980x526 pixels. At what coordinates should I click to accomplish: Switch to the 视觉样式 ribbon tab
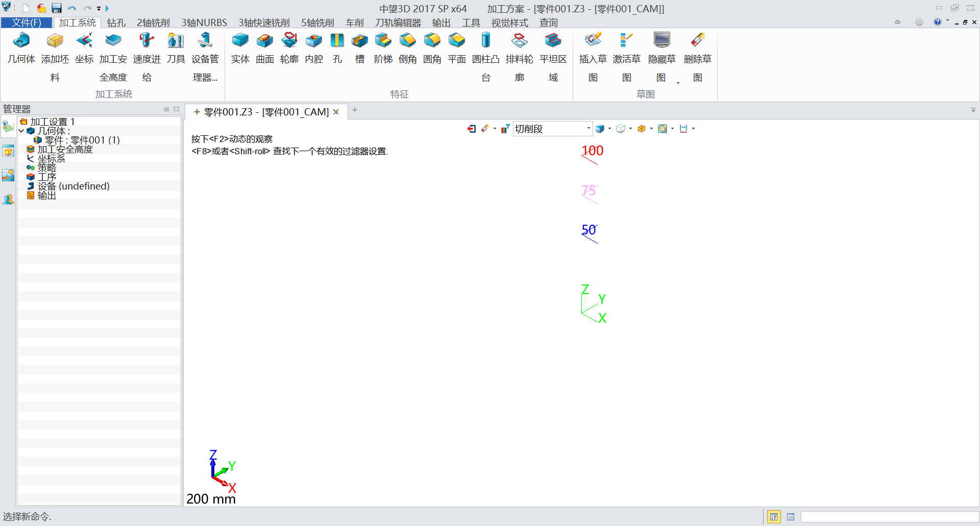[x=509, y=22]
